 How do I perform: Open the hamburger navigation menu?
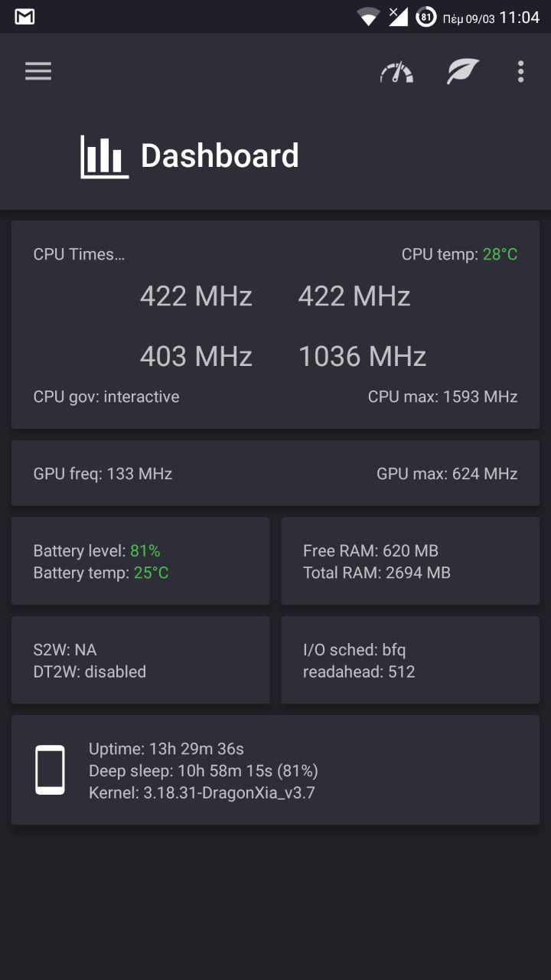coord(38,71)
